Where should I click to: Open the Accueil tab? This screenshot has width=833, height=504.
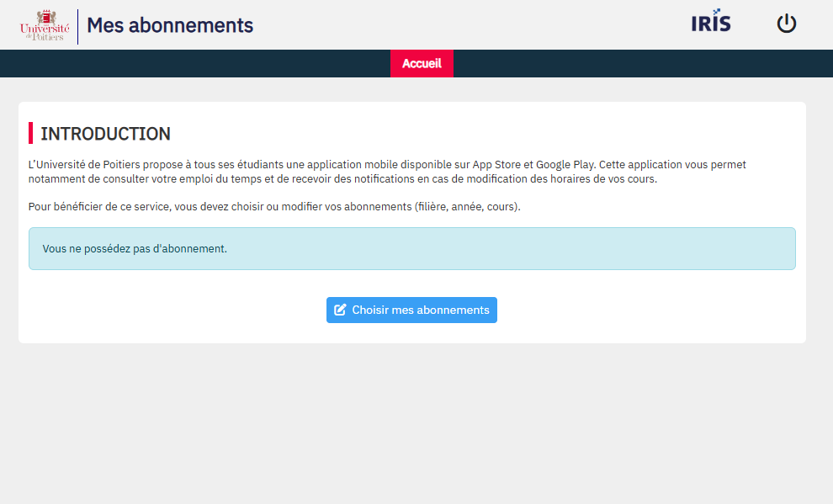pyautogui.click(x=422, y=64)
